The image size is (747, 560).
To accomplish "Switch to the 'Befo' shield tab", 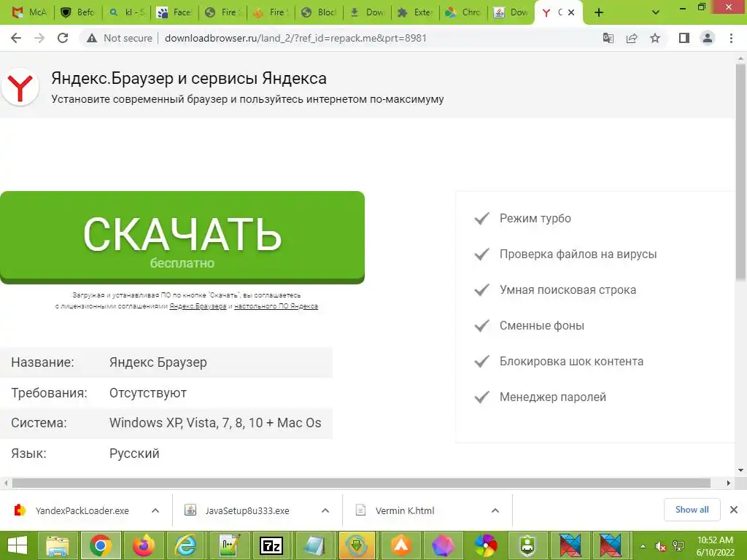I will point(77,12).
